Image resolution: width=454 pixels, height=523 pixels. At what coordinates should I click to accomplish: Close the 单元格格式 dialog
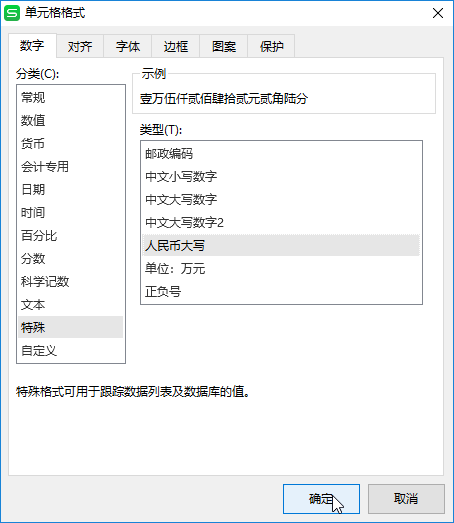438,13
